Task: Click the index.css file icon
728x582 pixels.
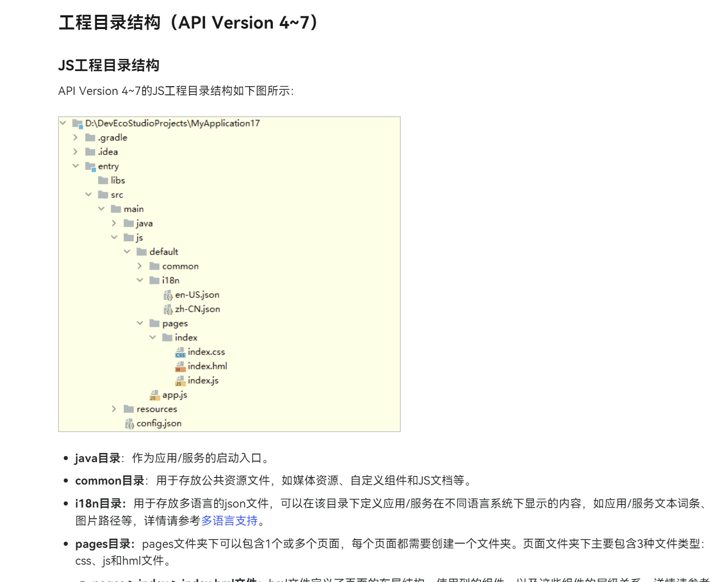Action: tap(180, 352)
